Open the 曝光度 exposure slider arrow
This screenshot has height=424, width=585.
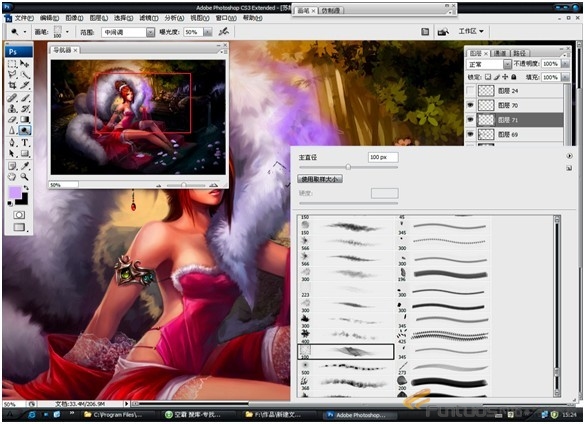click(208, 32)
